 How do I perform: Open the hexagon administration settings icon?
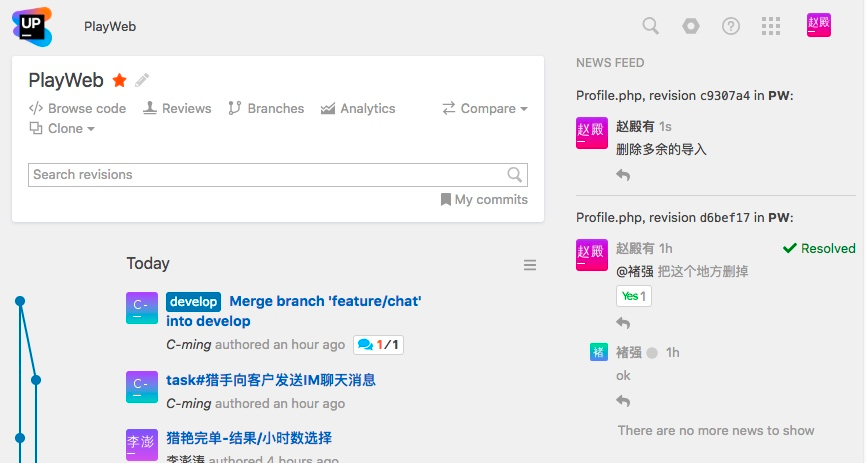tap(691, 26)
